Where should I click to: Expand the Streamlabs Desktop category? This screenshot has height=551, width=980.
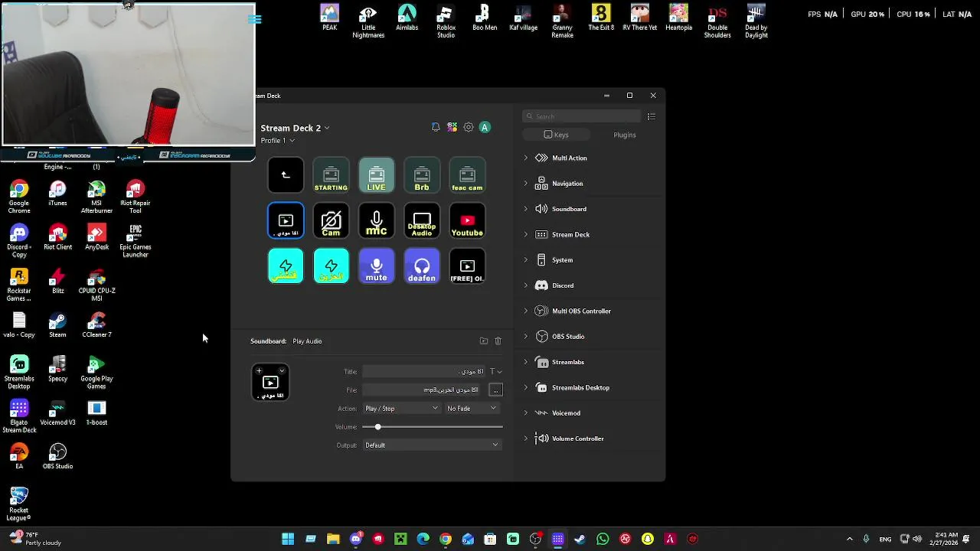click(x=525, y=387)
